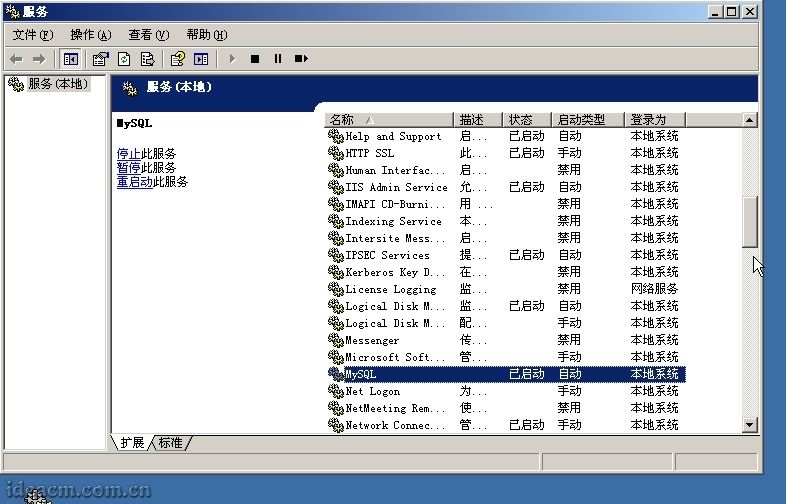Click the Export List toolbar icon
Screen dimensions: 786x504
148,59
